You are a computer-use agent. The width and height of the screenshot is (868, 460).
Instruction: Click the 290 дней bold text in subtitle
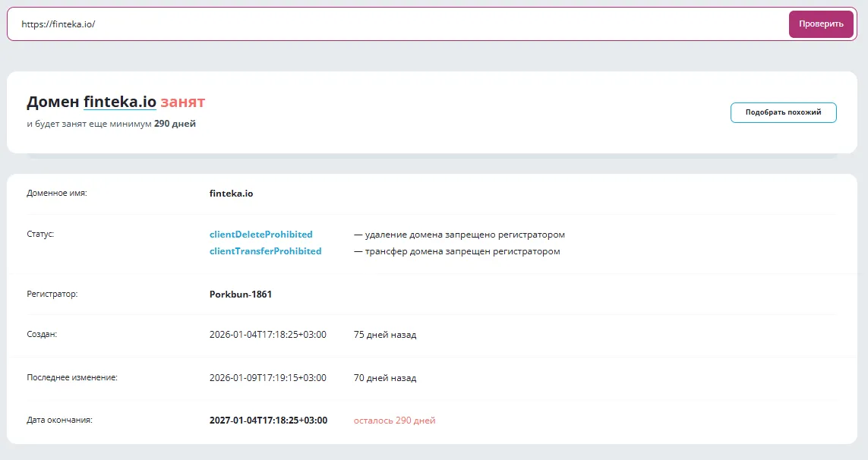click(175, 124)
